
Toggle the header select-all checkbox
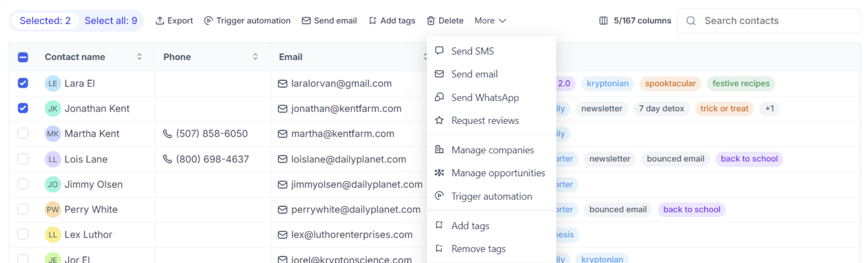pyautogui.click(x=23, y=57)
